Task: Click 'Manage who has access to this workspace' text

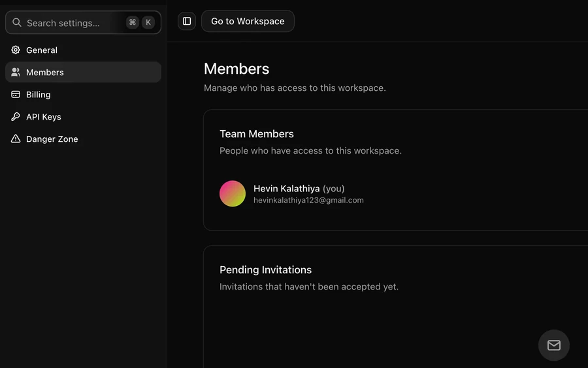Action: [x=295, y=88]
